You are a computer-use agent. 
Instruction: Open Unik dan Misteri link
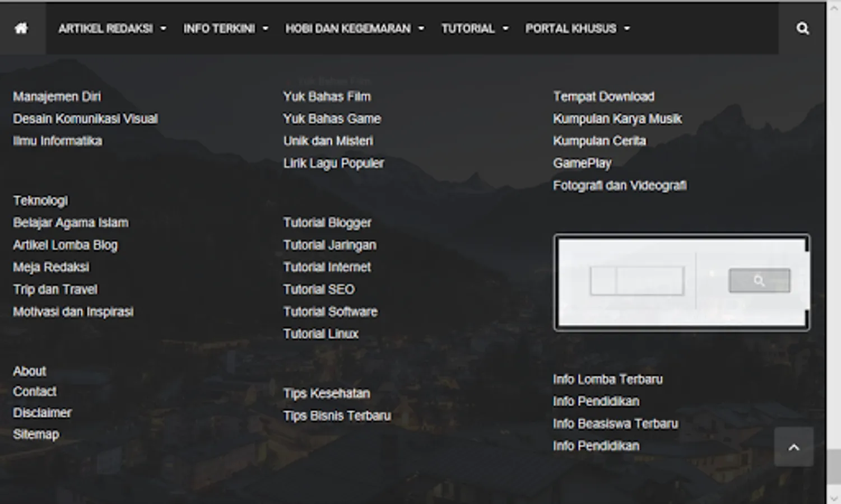[328, 141]
